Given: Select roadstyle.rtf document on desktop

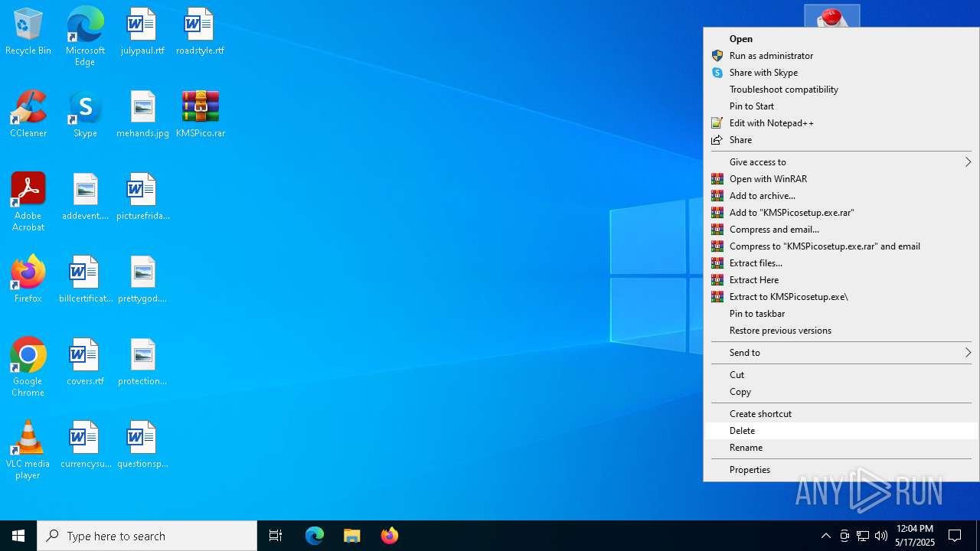Looking at the screenshot, I should (200, 32).
